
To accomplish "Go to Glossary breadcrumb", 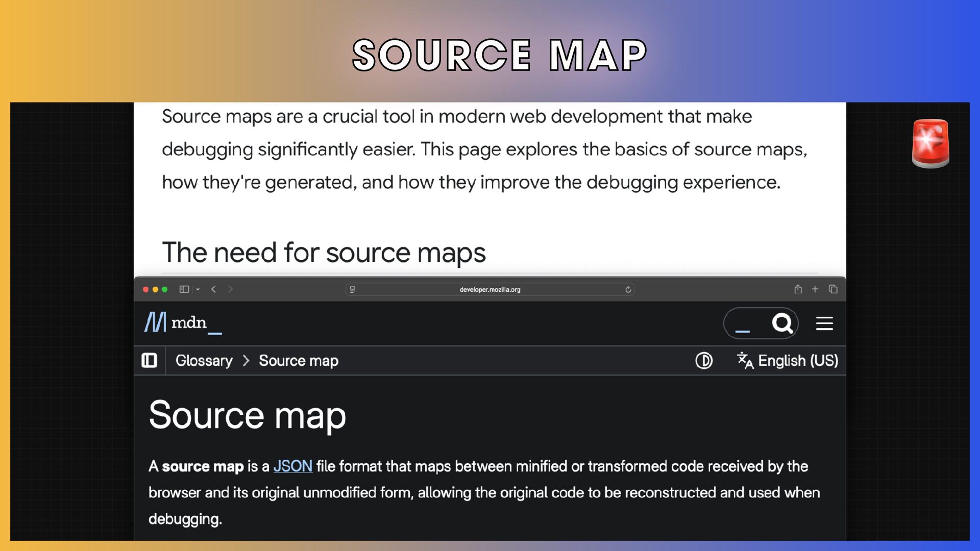I will click(204, 361).
